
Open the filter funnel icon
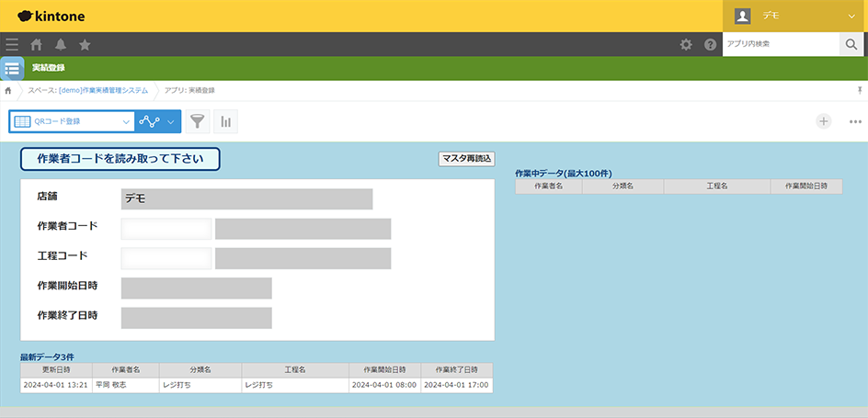click(197, 121)
